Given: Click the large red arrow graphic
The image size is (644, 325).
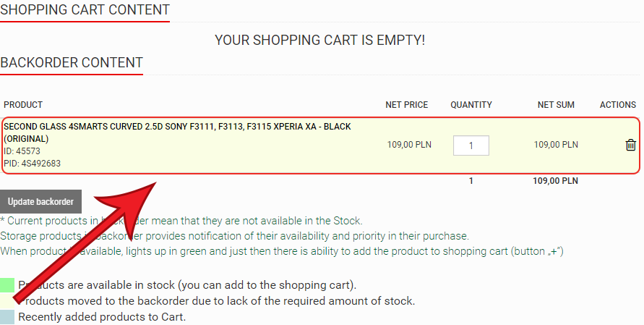Looking at the screenshot, I should [85, 242].
